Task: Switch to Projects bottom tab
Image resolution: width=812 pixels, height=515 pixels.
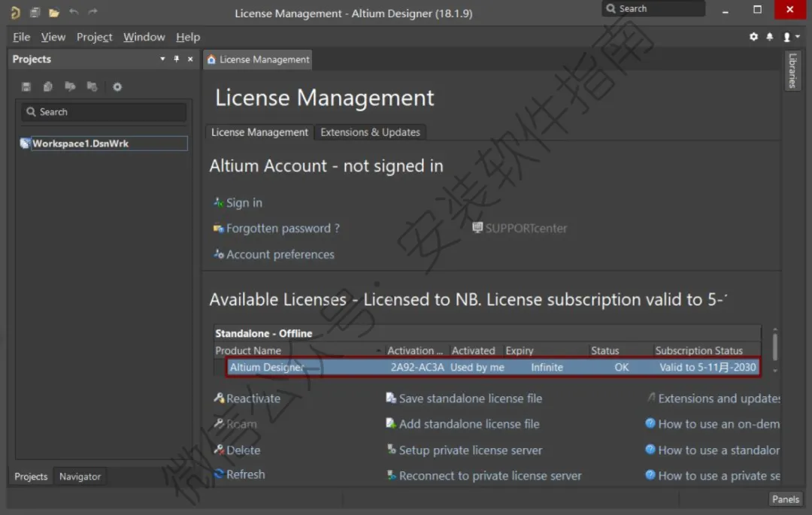Action: click(x=31, y=477)
